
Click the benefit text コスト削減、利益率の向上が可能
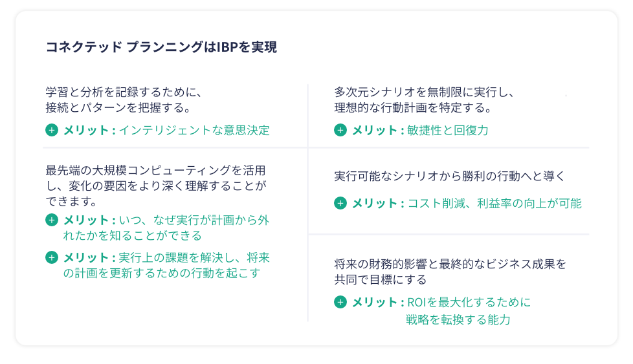coord(494,203)
